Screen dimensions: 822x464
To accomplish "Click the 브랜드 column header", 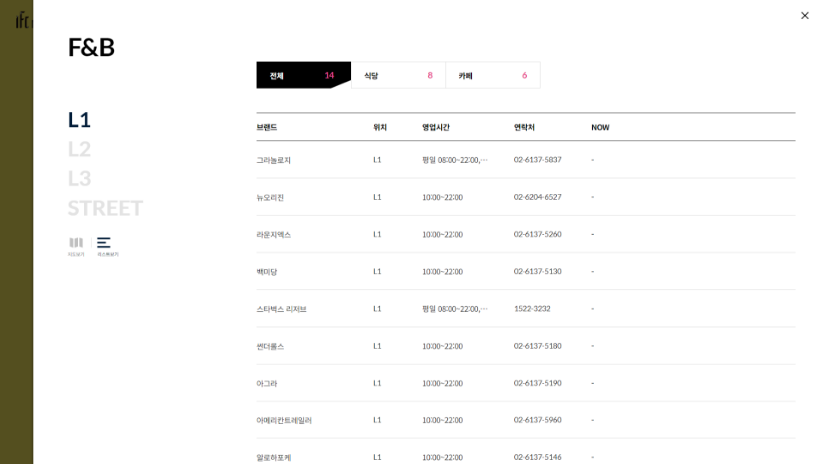I will pyautogui.click(x=267, y=127).
